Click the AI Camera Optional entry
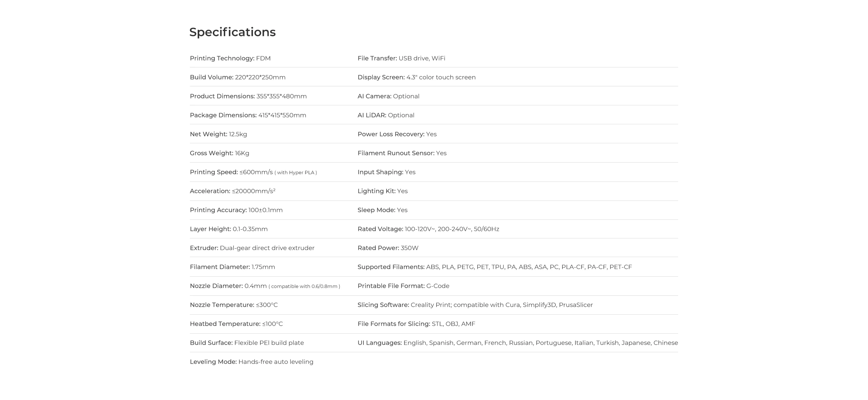This screenshot has height=400, width=868. [x=389, y=96]
